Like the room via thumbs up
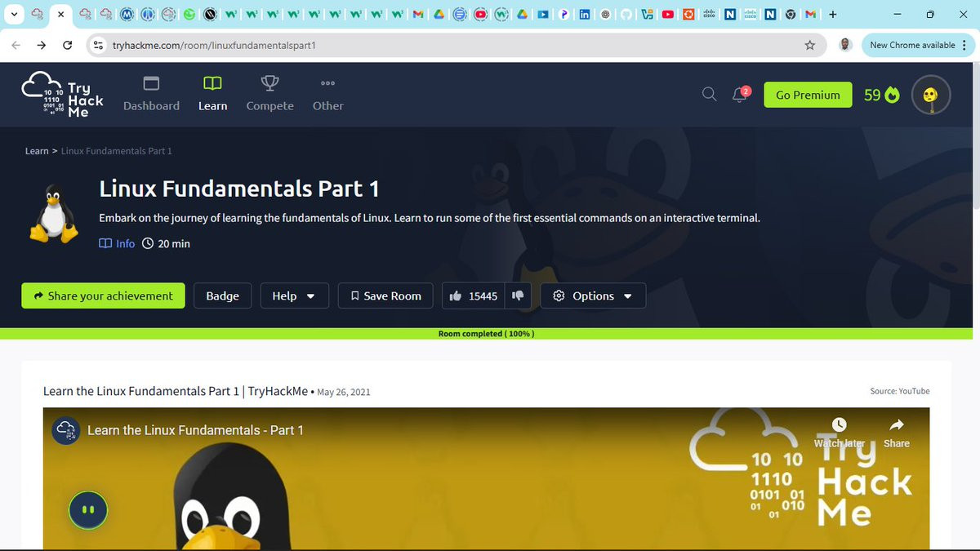This screenshot has height=551, width=980. (x=456, y=295)
